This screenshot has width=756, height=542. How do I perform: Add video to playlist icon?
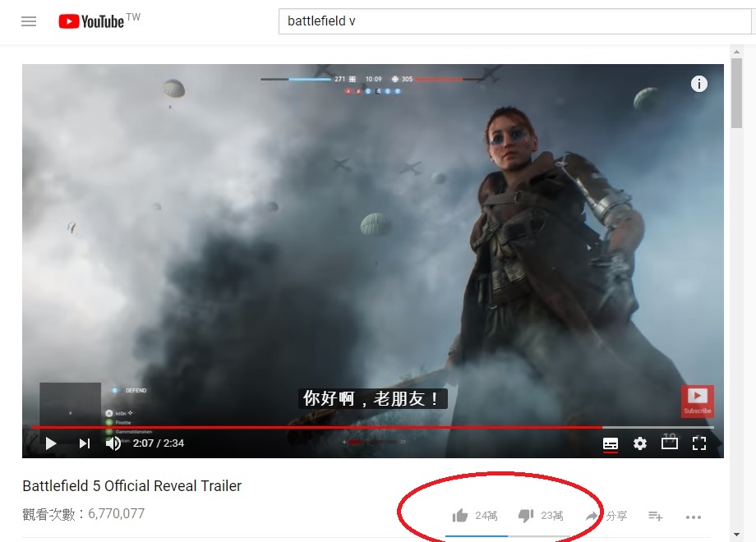(655, 516)
